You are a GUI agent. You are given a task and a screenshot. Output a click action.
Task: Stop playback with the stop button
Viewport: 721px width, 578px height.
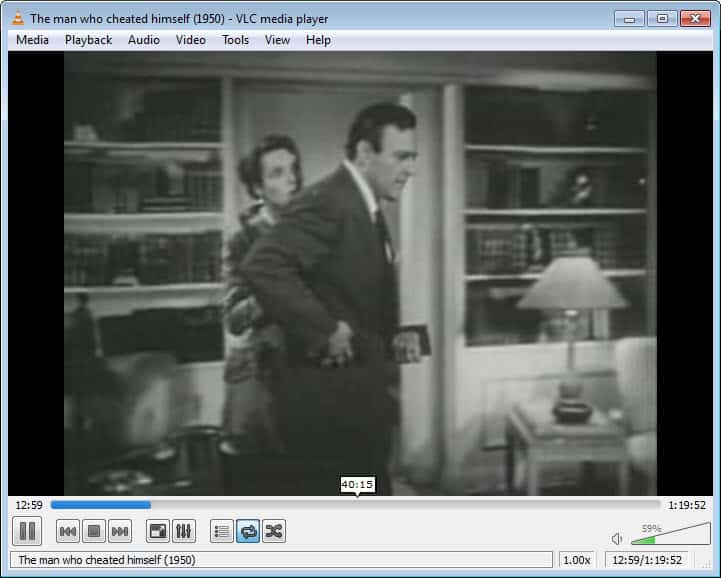tap(94, 531)
